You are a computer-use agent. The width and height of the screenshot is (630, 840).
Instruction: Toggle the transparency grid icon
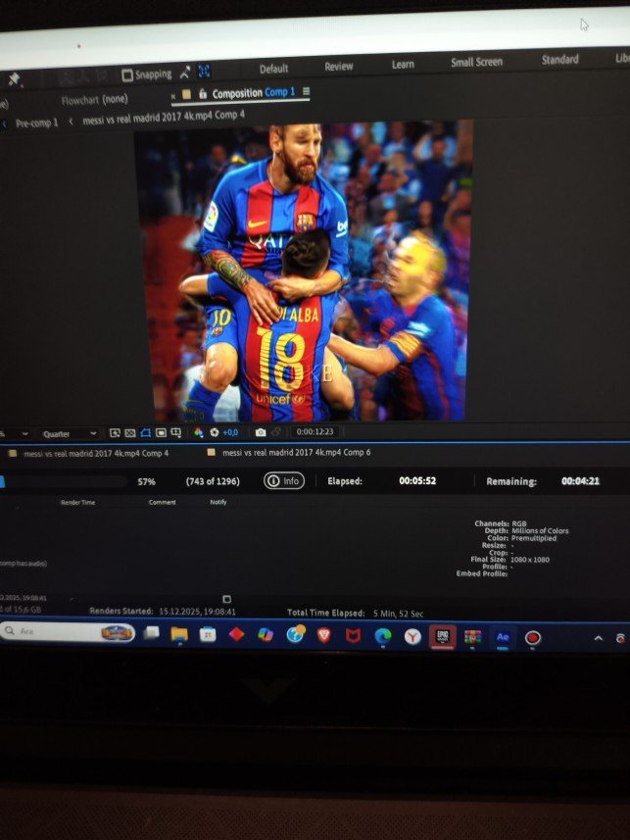pyautogui.click(x=129, y=432)
